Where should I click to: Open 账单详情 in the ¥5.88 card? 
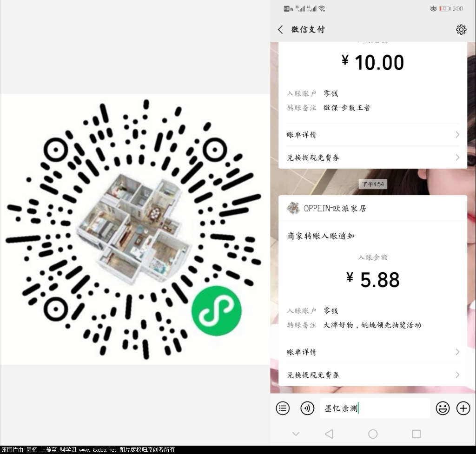coord(373,352)
